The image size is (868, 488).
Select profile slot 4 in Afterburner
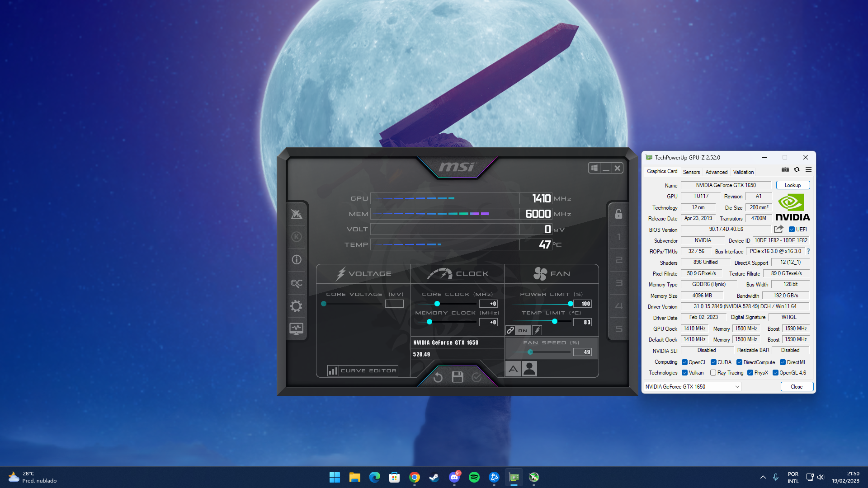pos(619,306)
